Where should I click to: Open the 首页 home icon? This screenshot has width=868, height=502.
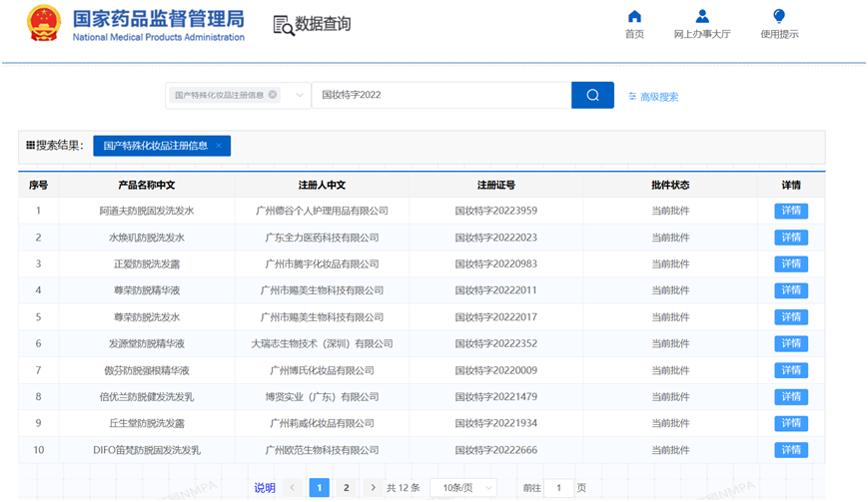[634, 17]
